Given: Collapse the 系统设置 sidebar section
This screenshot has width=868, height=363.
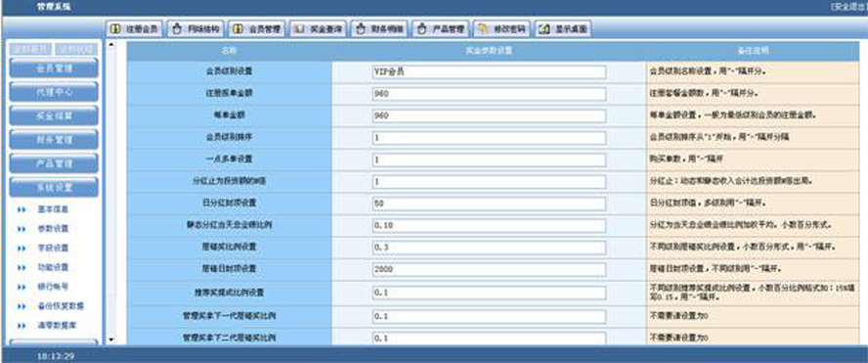Looking at the screenshot, I should [54, 187].
